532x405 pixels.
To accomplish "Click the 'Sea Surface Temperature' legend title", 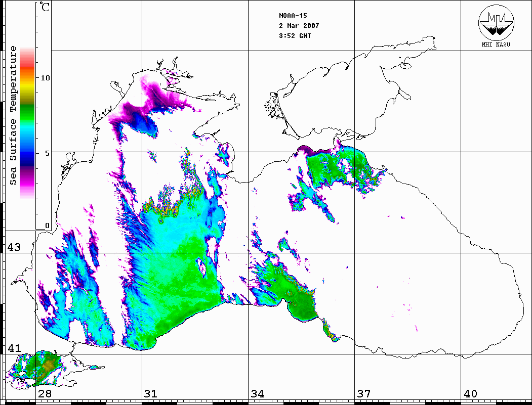I will (13, 115).
